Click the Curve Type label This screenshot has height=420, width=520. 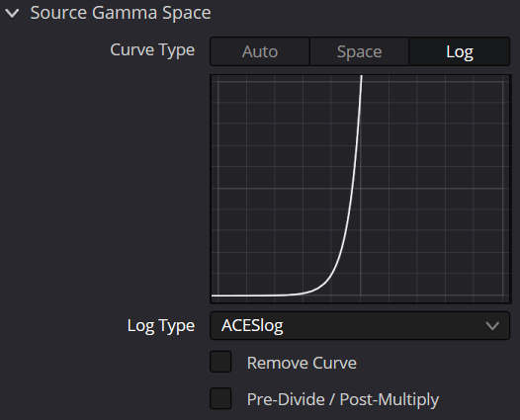point(152,50)
